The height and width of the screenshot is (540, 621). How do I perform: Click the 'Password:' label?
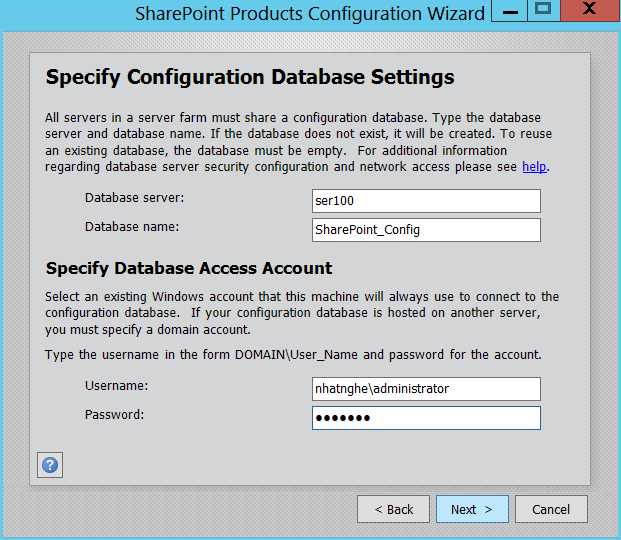[114, 414]
